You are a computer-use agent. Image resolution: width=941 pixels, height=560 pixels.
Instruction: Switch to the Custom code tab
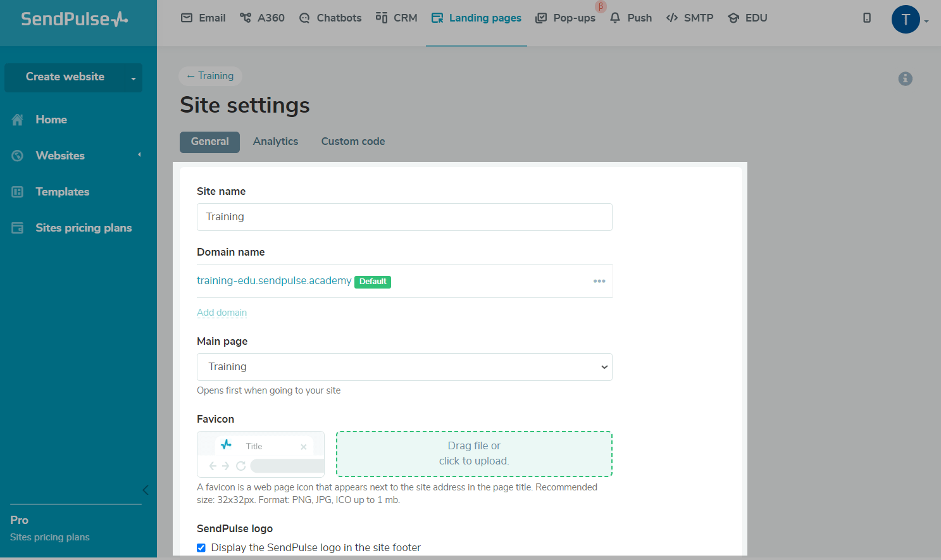[x=352, y=142]
